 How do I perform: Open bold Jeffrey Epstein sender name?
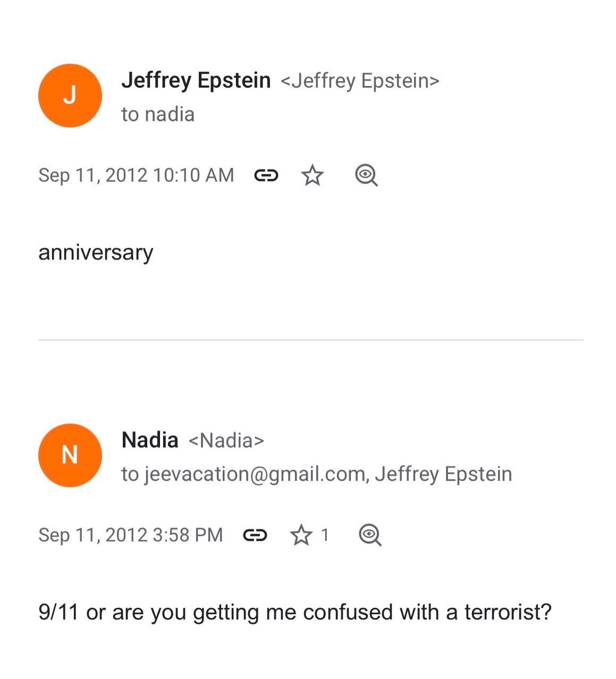click(x=196, y=80)
